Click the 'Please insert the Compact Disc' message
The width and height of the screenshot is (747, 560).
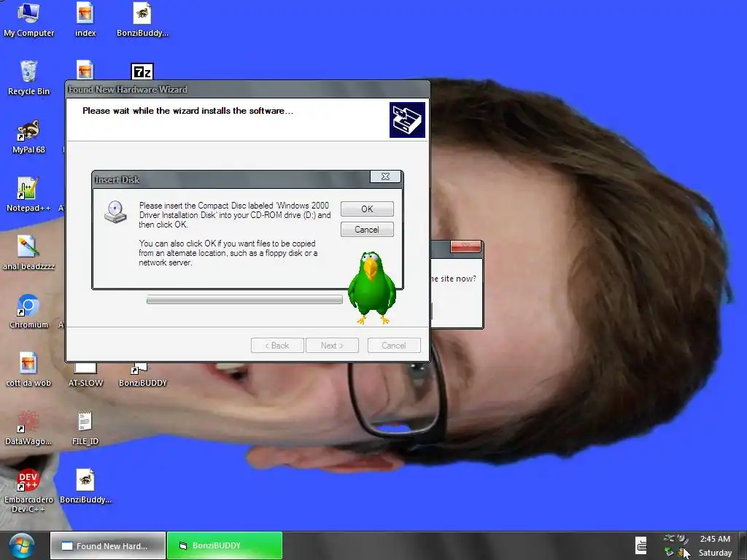pyautogui.click(x=235, y=215)
